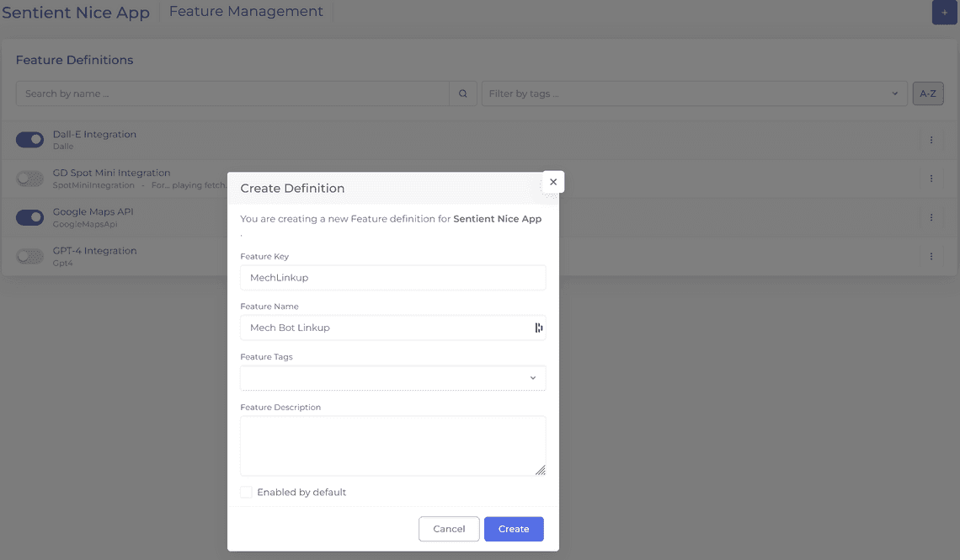The height and width of the screenshot is (560, 960).
Task: Open Feature Management breadcrumb tab
Action: [246, 12]
